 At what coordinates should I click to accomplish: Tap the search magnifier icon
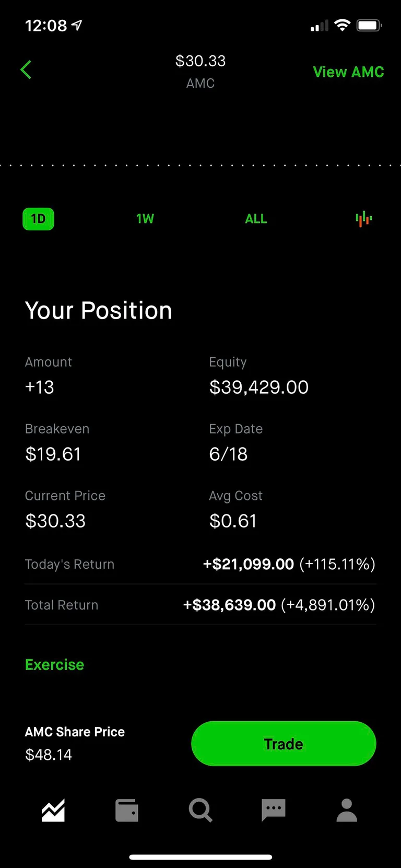[200, 811]
